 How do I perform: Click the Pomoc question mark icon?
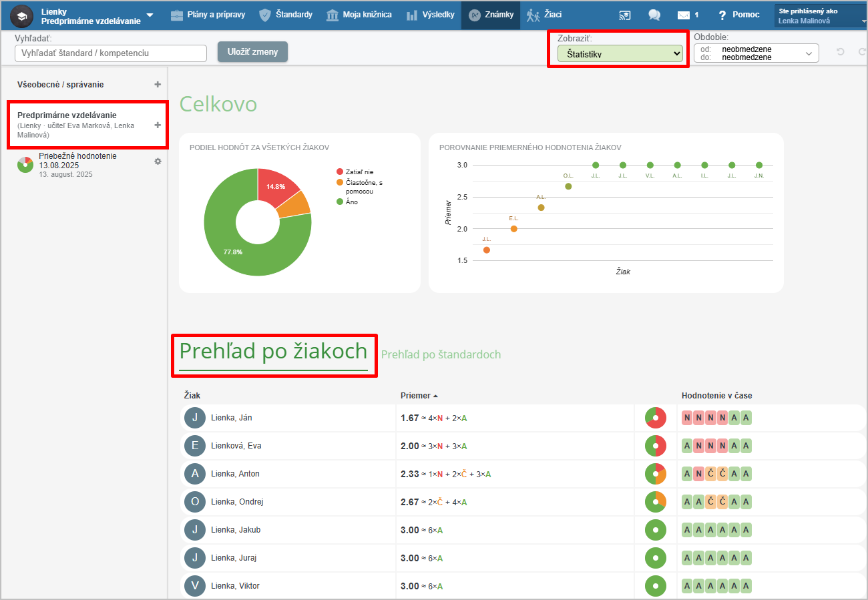click(722, 15)
